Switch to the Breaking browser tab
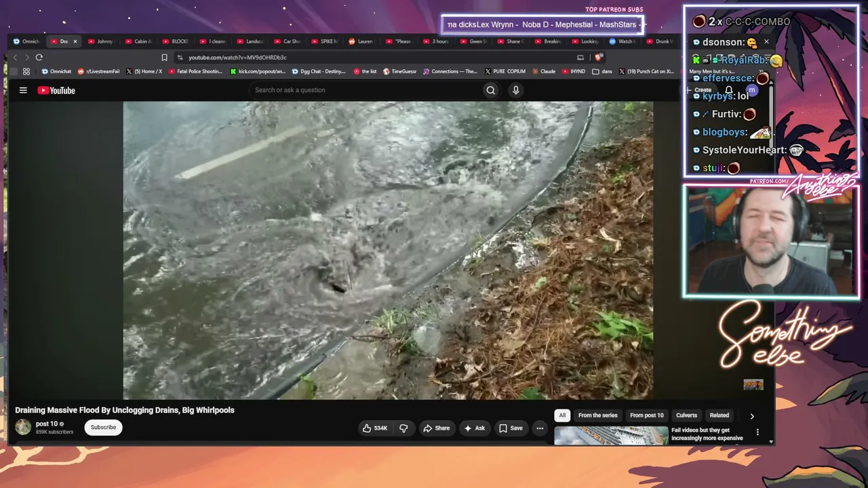This screenshot has width=868, height=488. (549, 41)
